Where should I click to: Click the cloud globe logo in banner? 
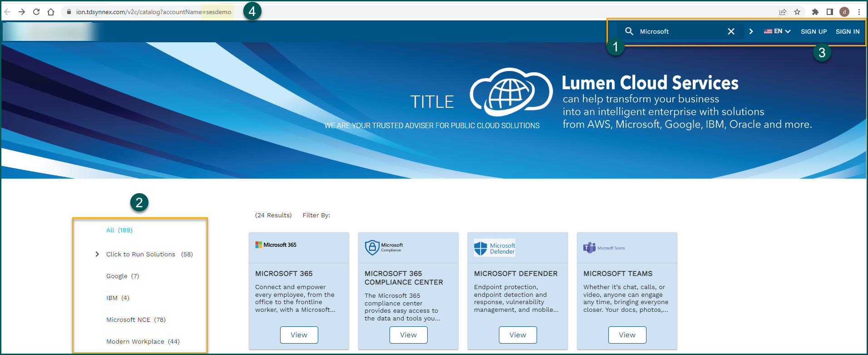pos(511,92)
